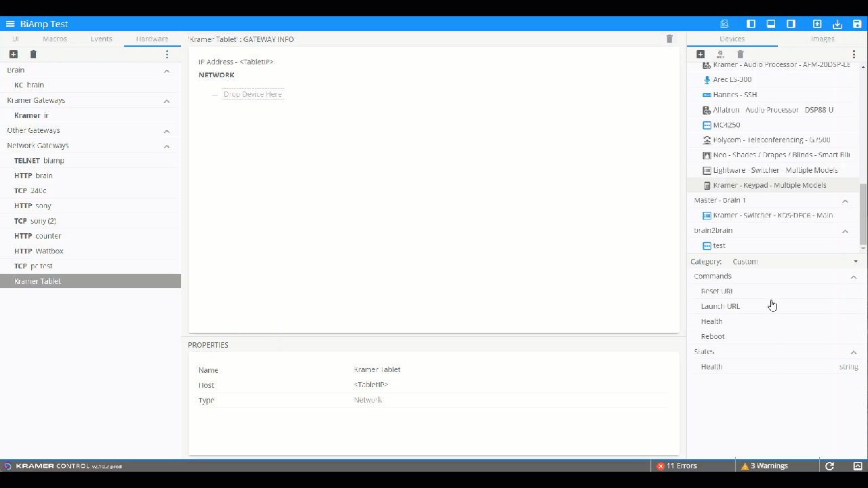Image resolution: width=868 pixels, height=488 pixels.
Task: Collapse the Network Gateways section
Action: [x=167, y=146]
